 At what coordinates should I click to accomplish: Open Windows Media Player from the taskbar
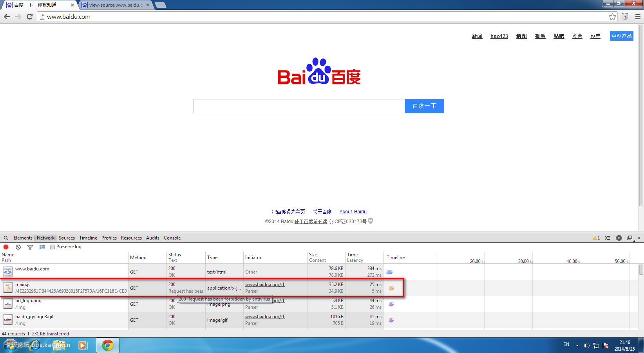coord(82,345)
